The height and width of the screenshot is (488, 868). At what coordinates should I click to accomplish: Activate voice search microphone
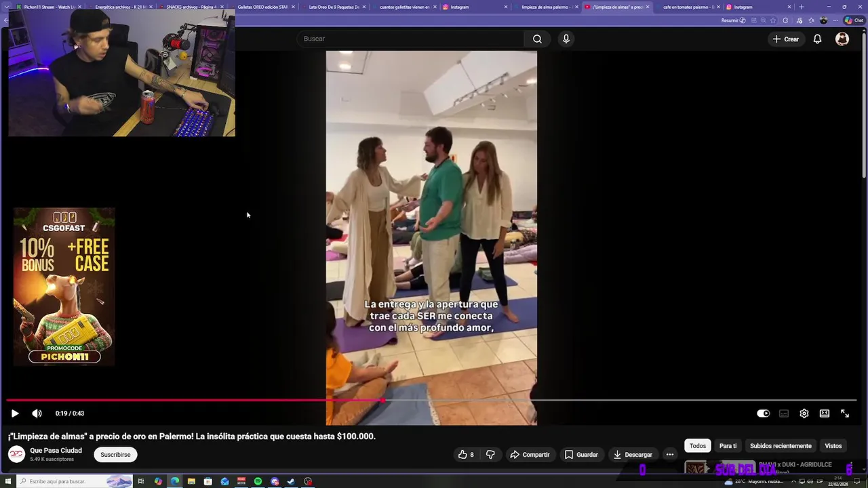click(566, 39)
